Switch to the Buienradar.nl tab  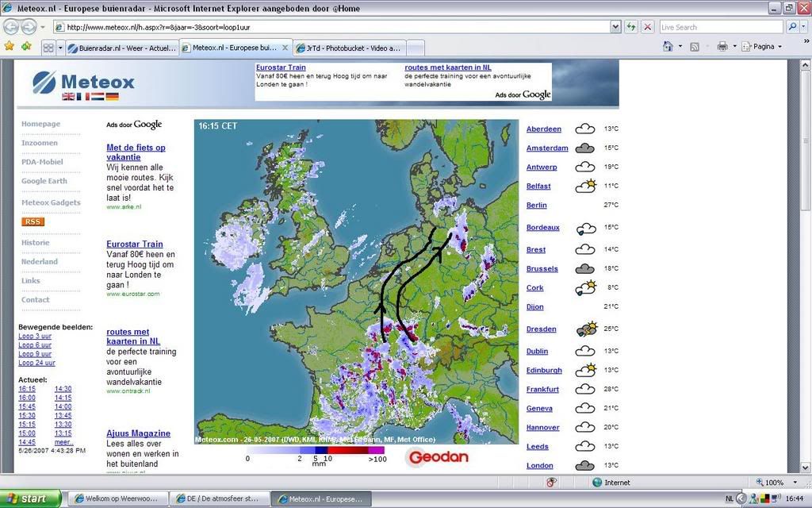122,48
